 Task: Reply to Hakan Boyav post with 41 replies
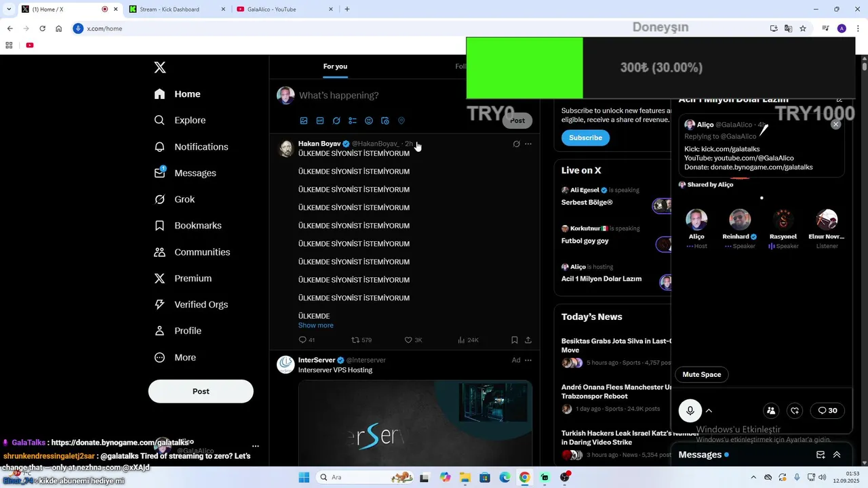[x=307, y=340]
